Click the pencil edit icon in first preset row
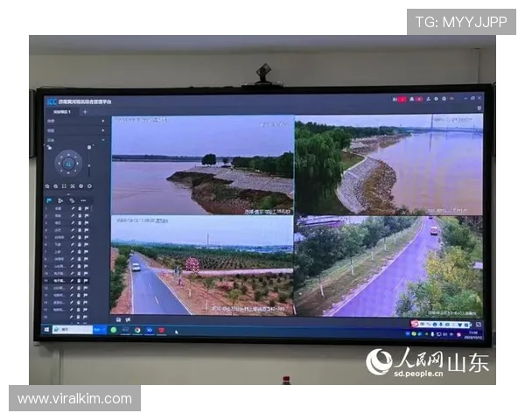The image size is (525, 420). [73, 208]
